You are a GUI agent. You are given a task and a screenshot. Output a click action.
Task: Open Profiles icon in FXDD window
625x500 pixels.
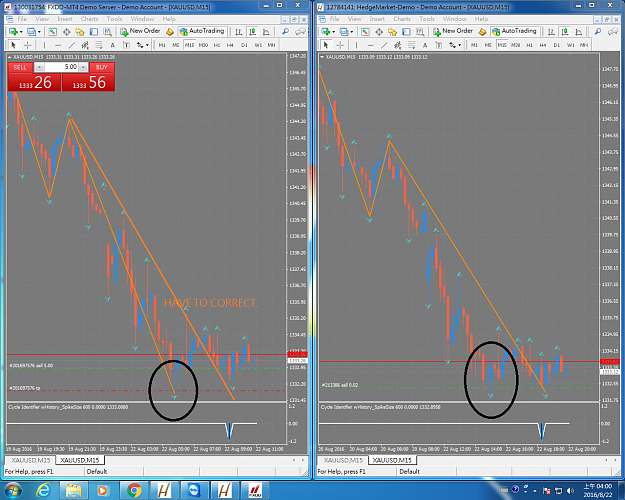click(31, 31)
